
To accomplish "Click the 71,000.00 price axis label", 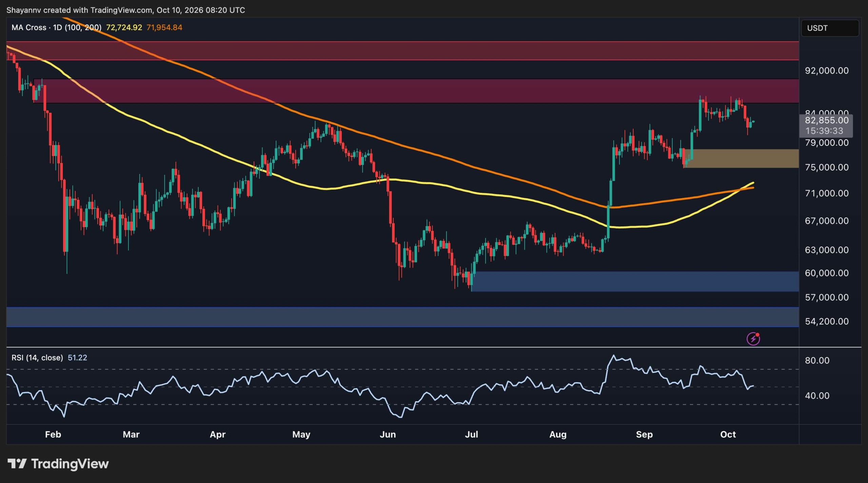I will pyautogui.click(x=827, y=193).
